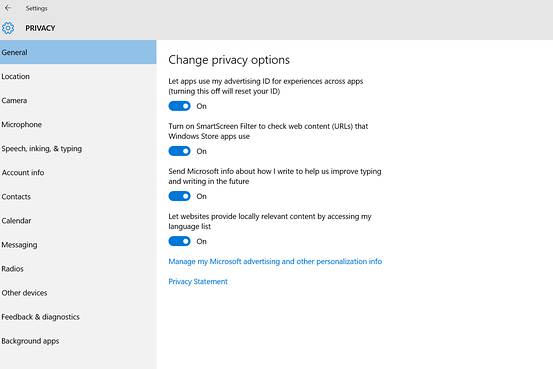Open the Contacts privacy section
Viewport: 553px width, 369px height.
(x=78, y=196)
